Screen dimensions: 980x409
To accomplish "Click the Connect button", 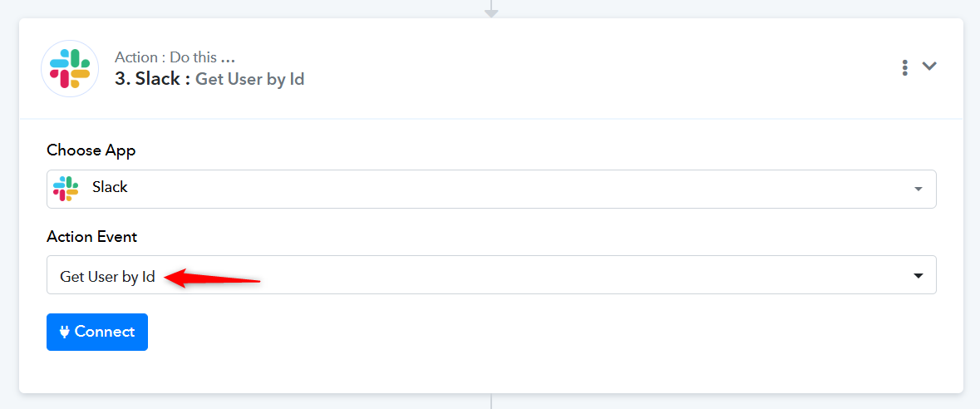I will pyautogui.click(x=97, y=332).
